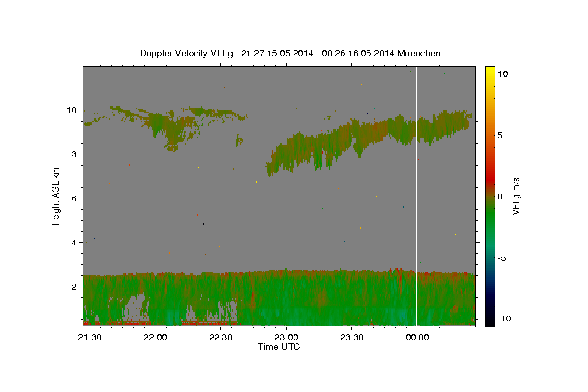Click the height tick label 4
This screenshot has height=392, width=588.
tap(75, 242)
